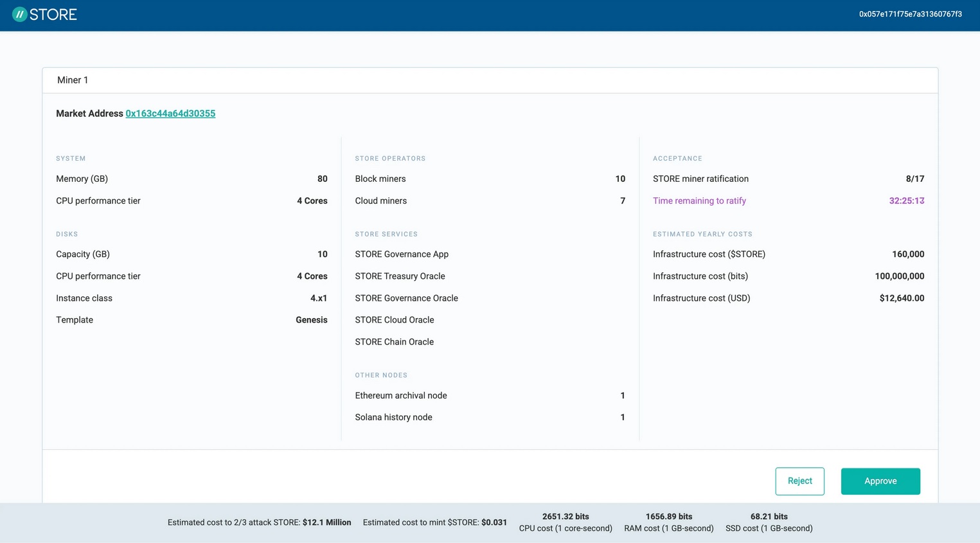
Task: Click the 32:25:13 countdown timer
Action: pos(906,201)
